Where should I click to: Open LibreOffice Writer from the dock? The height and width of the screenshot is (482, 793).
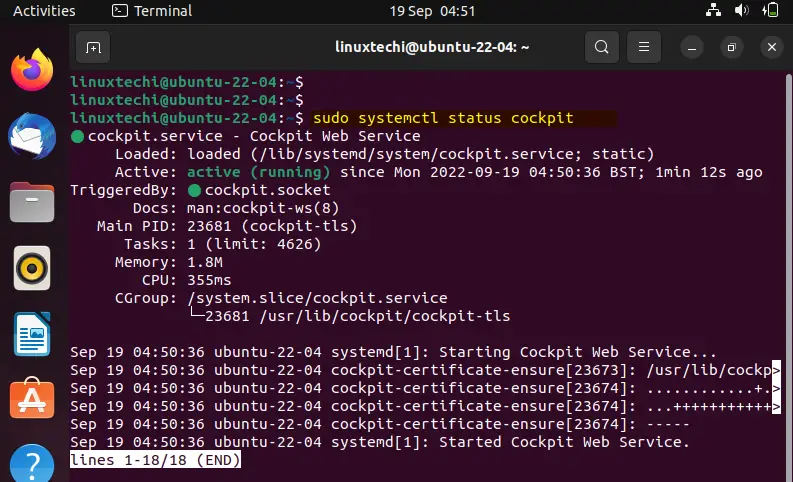(x=32, y=334)
